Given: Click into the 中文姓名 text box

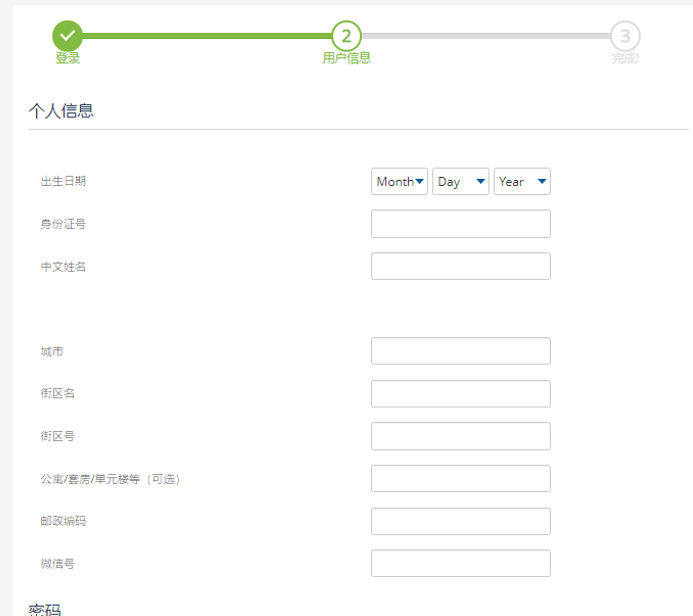Looking at the screenshot, I should (460, 266).
